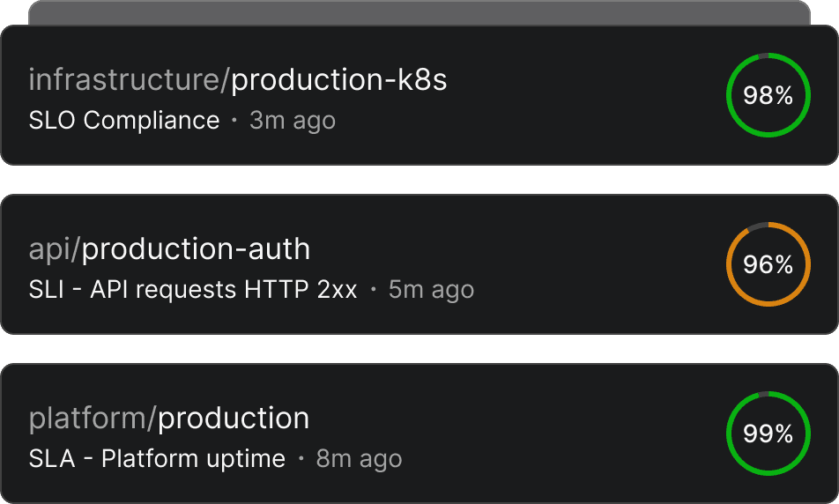
Task: Click the api namespace prefix
Action: [51, 249]
